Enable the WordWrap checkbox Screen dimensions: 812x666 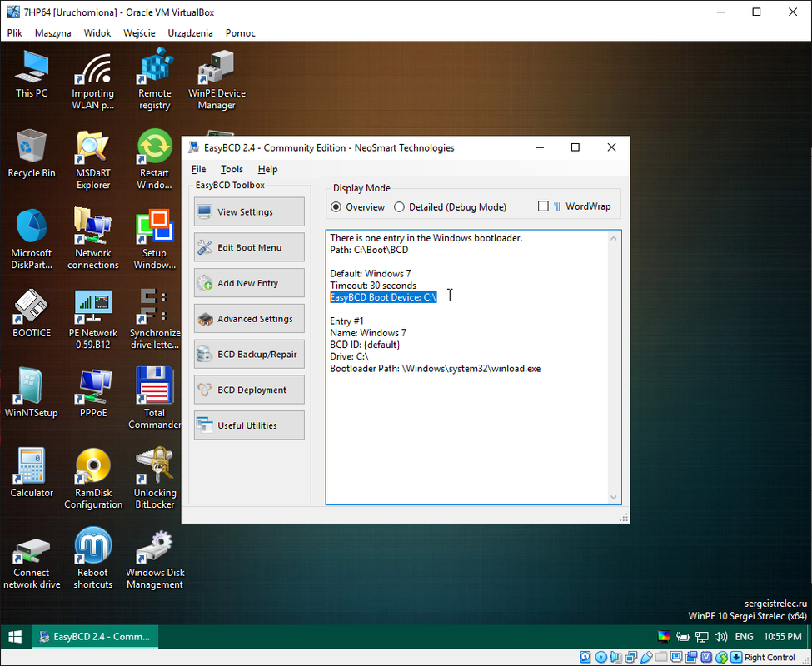tap(543, 206)
